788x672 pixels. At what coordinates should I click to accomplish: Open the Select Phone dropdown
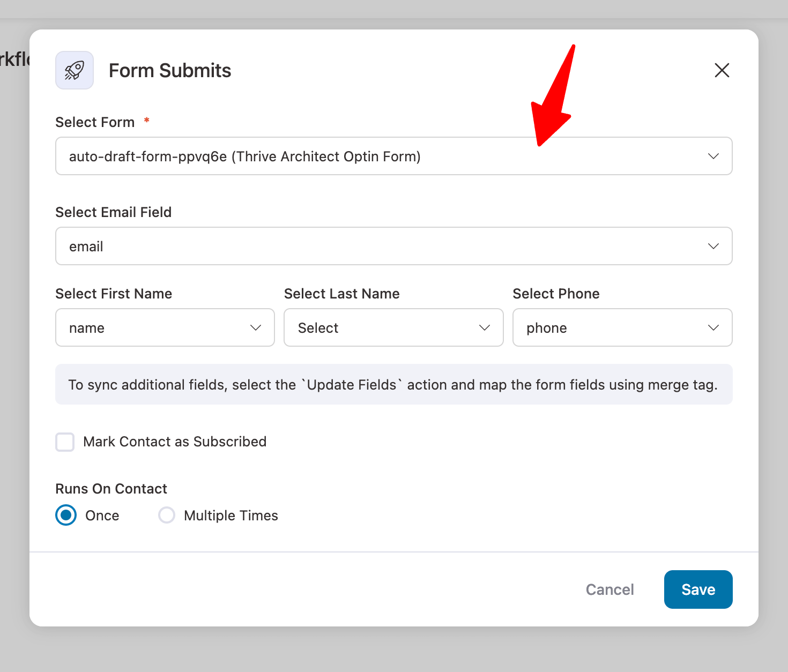(x=622, y=327)
